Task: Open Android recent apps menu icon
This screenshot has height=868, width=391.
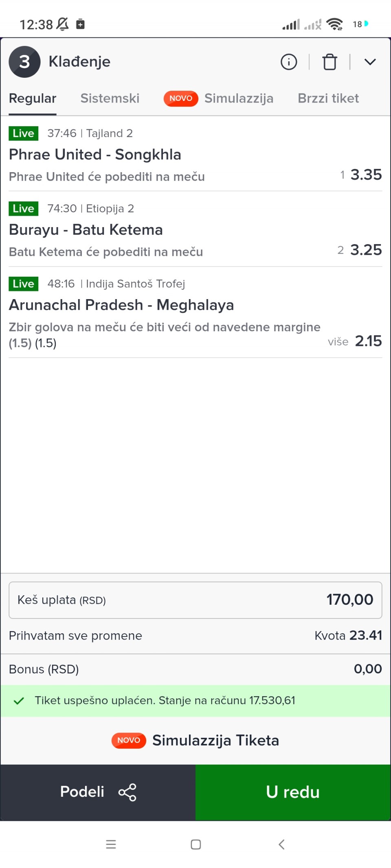Action: [x=111, y=844]
